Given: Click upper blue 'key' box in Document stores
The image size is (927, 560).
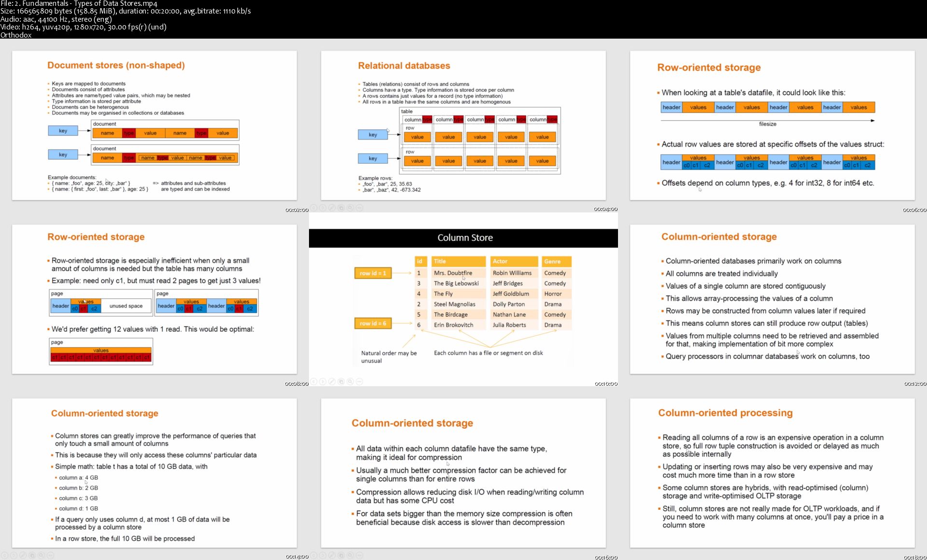Looking at the screenshot, I should click(63, 131).
